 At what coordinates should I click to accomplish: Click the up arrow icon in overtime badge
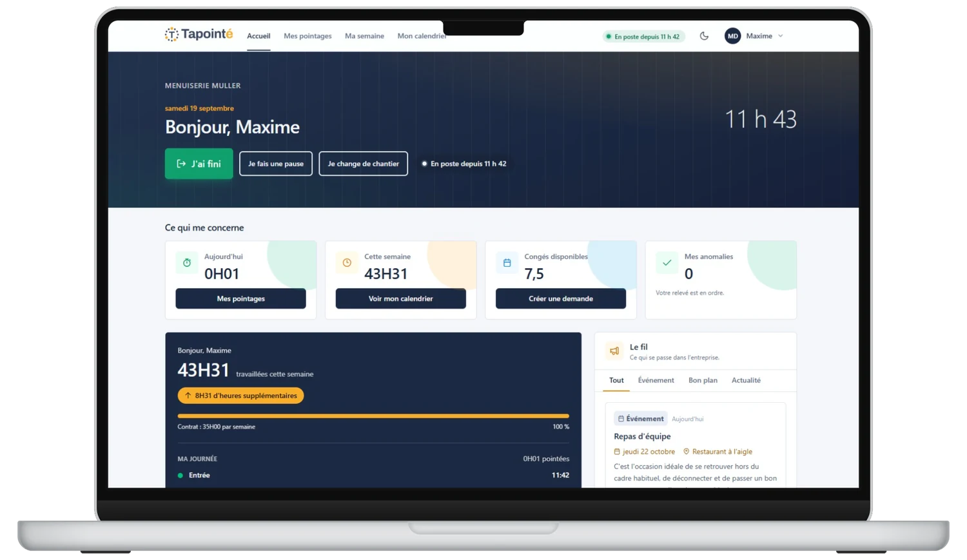188,396
